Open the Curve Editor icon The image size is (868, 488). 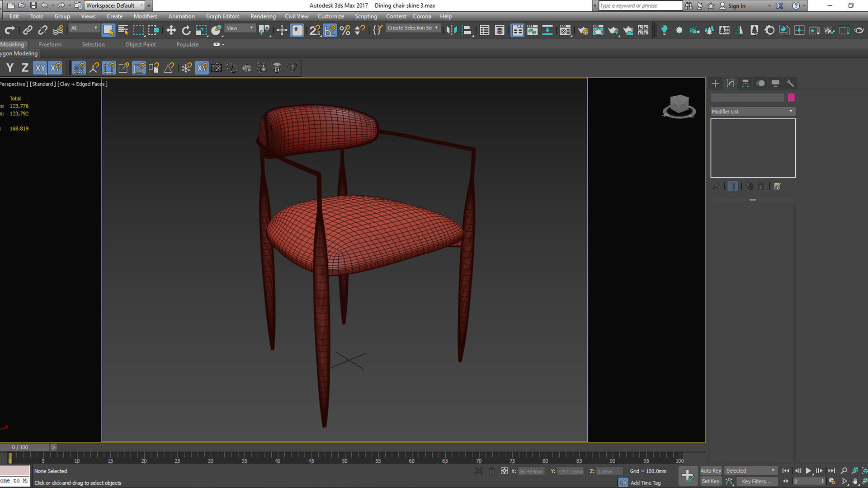(532, 30)
